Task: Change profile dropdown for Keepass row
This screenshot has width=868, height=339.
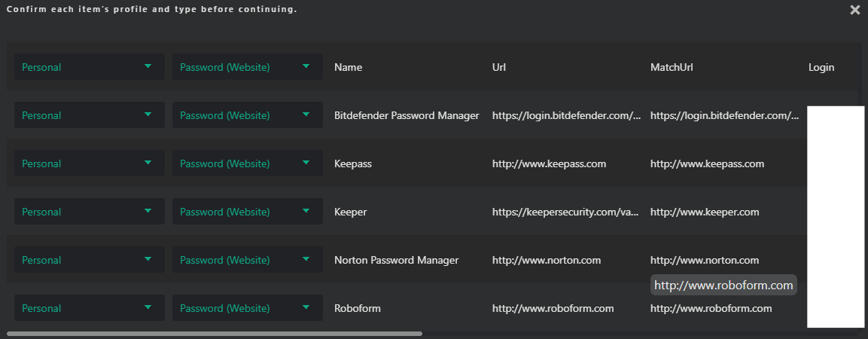Action: pos(89,163)
